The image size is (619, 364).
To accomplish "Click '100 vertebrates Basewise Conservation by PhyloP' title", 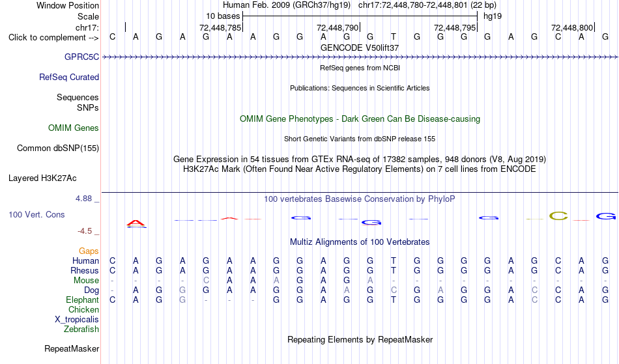I will tap(360, 199).
